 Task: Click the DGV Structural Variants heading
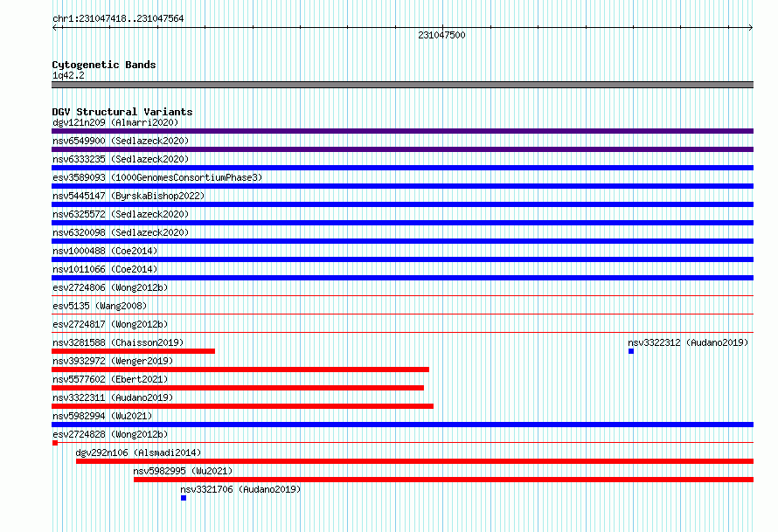point(122,112)
